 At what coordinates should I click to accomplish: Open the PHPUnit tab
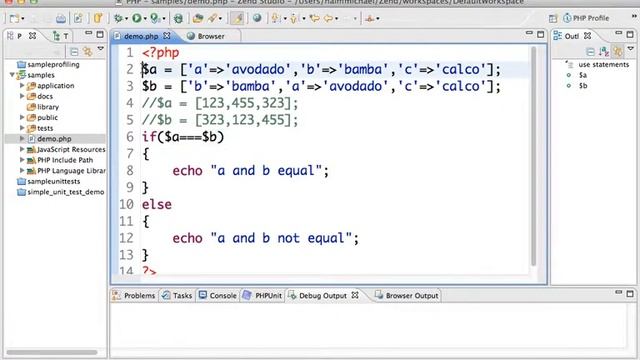262,296
